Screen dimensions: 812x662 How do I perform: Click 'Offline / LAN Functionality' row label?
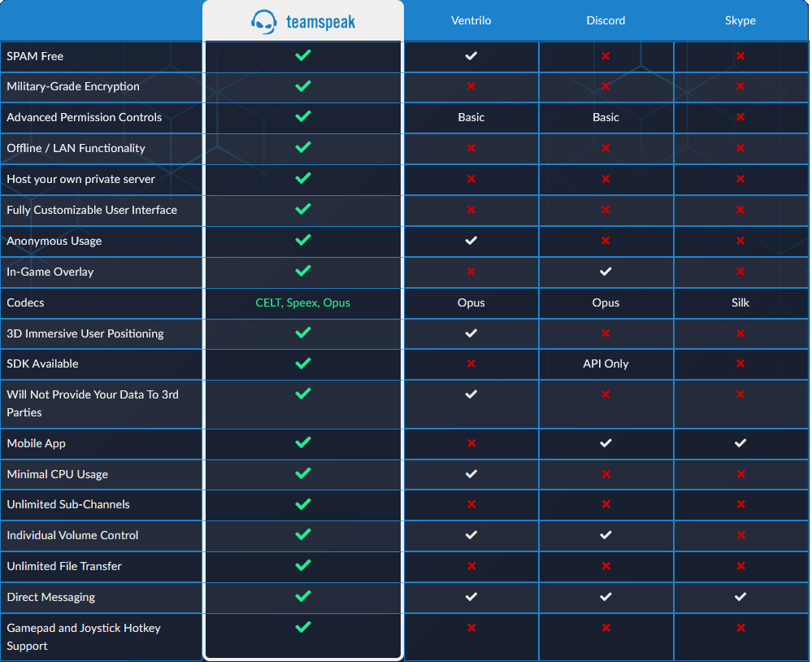click(76, 148)
